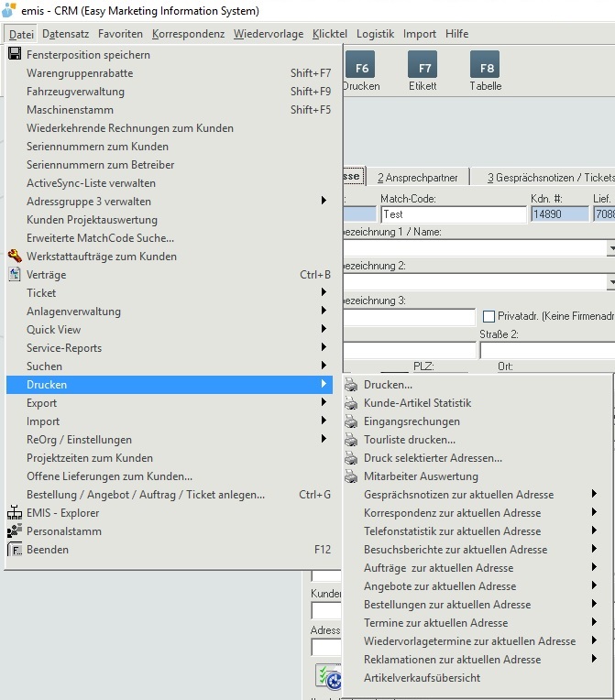Select Artikelverkaufsübersicht in Drucken submenu
This screenshot has width=615, height=700.
tap(477, 677)
